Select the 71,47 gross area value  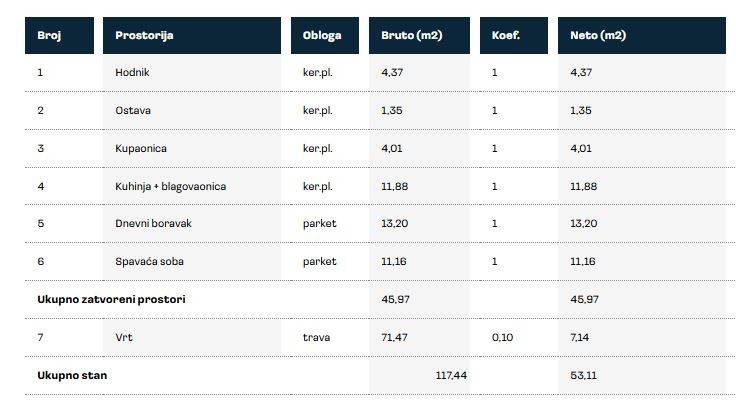(x=395, y=337)
